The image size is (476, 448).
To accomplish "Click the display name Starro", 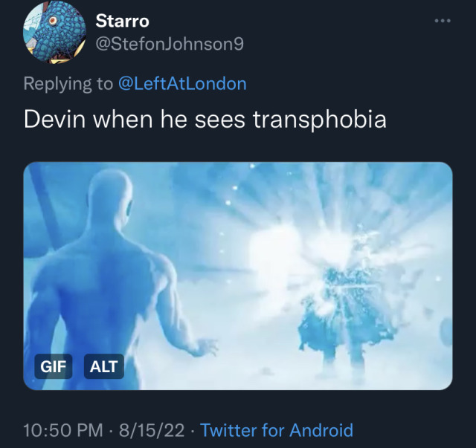I will coord(122,21).
